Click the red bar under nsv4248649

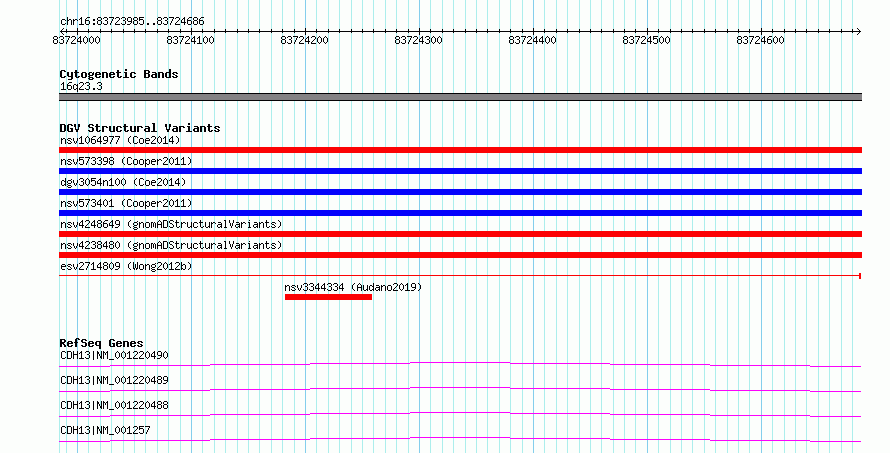[460, 234]
